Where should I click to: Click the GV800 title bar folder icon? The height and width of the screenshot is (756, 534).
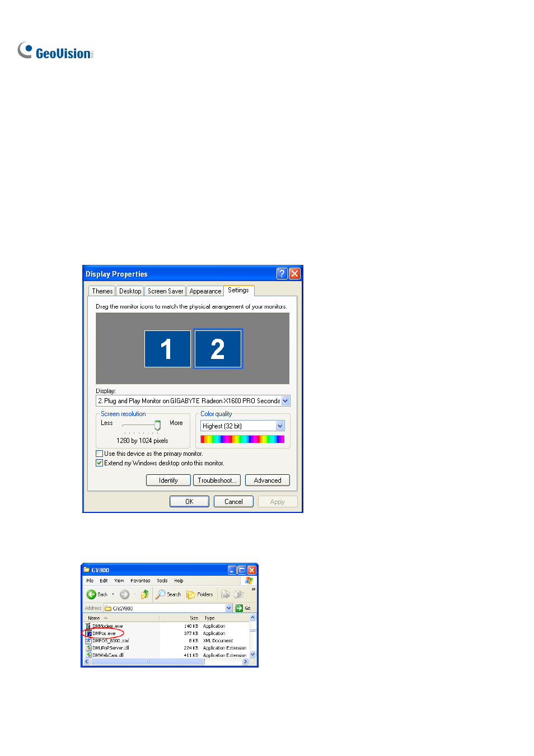87,570
